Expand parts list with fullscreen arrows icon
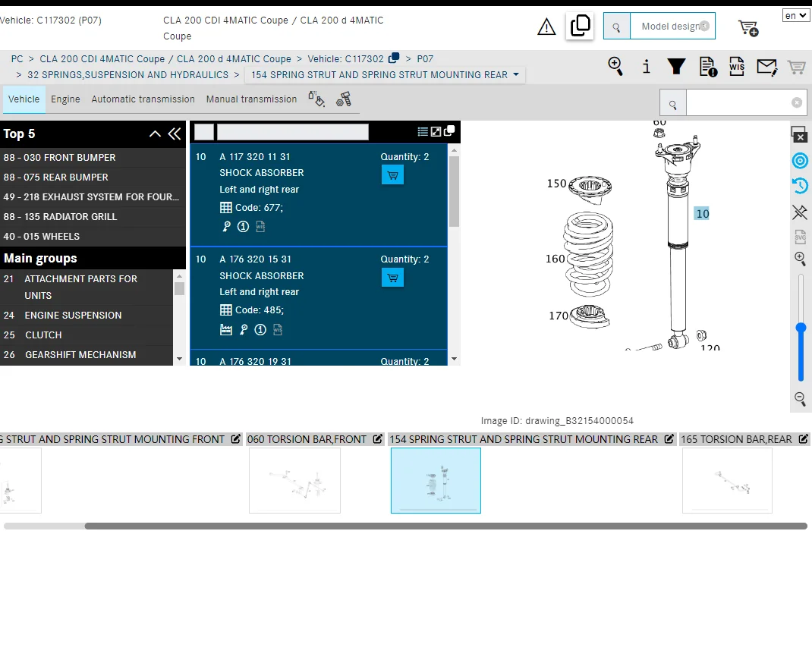 coord(436,131)
